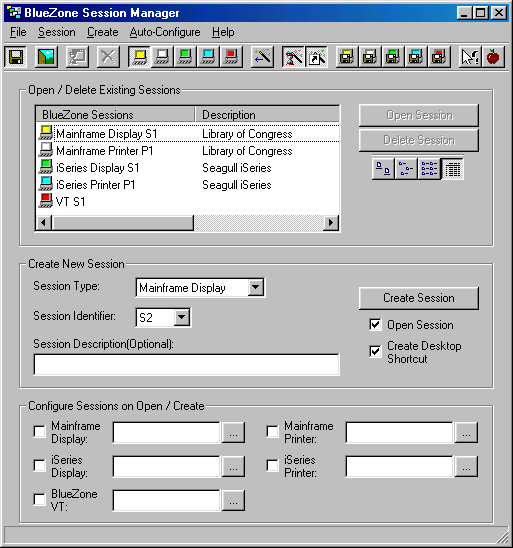513x548 pixels.
Task: Open the File menu
Action: (x=18, y=32)
